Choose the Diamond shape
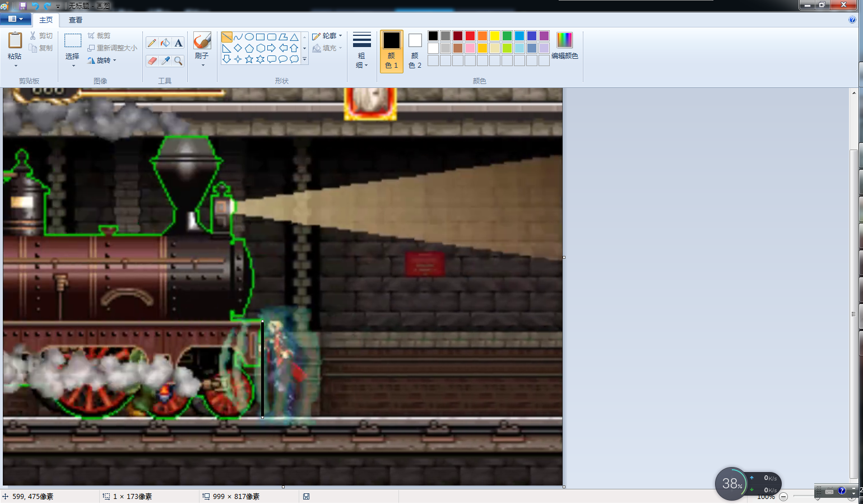This screenshot has height=504, width=863. 238,48
